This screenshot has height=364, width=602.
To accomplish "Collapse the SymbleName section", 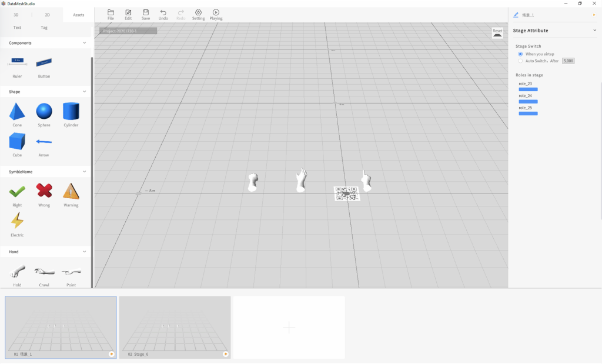I will coord(85,172).
